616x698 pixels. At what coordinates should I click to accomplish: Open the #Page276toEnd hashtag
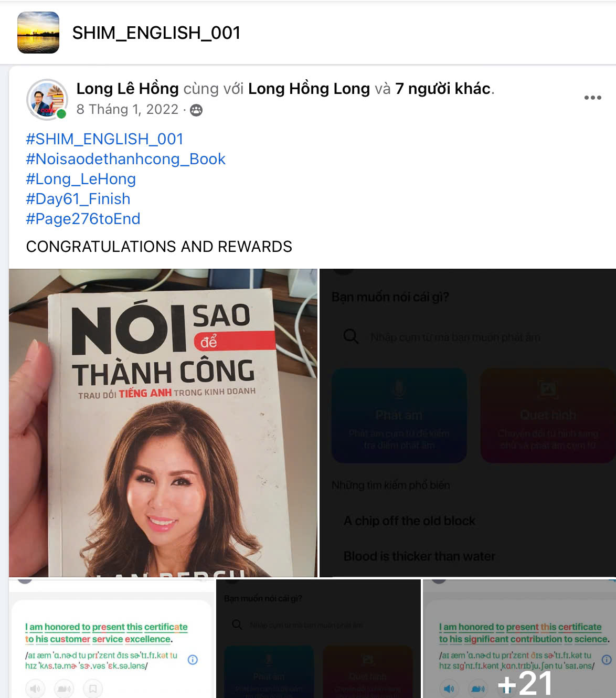(x=83, y=219)
